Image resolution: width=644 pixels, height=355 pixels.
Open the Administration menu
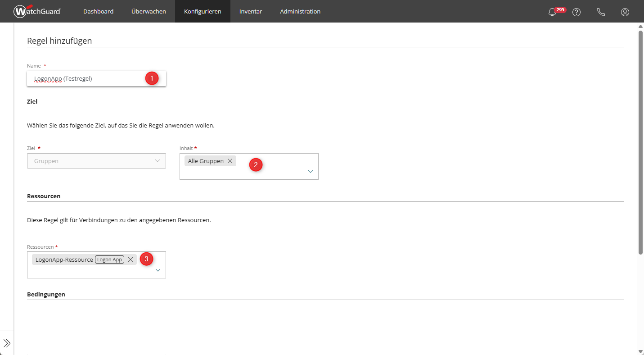(x=300, y=11)
